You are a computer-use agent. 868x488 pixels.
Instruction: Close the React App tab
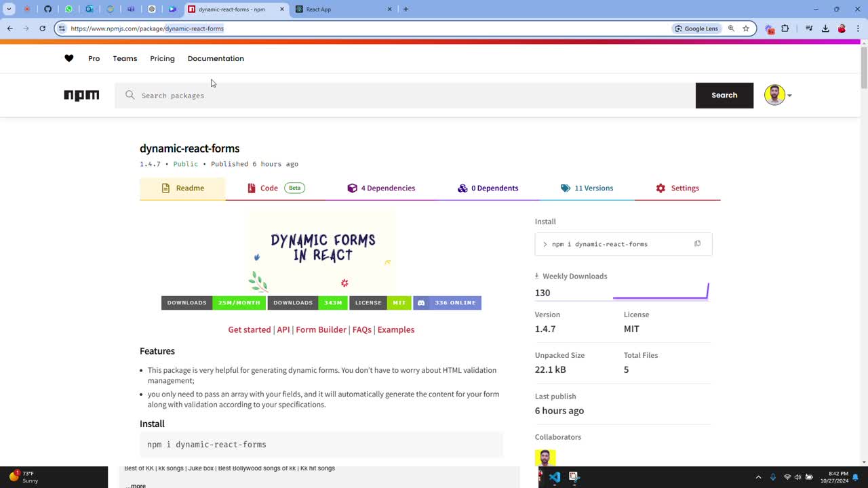click(389, 9)
